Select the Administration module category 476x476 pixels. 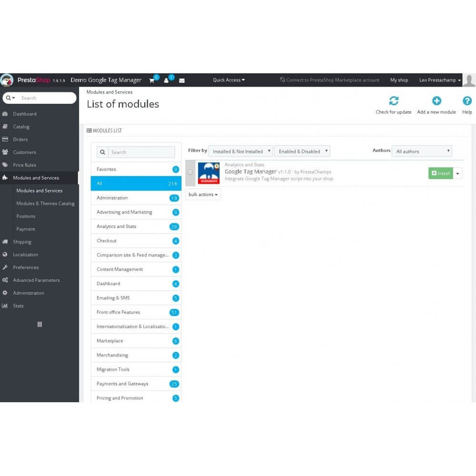click(x=136, y=198)
